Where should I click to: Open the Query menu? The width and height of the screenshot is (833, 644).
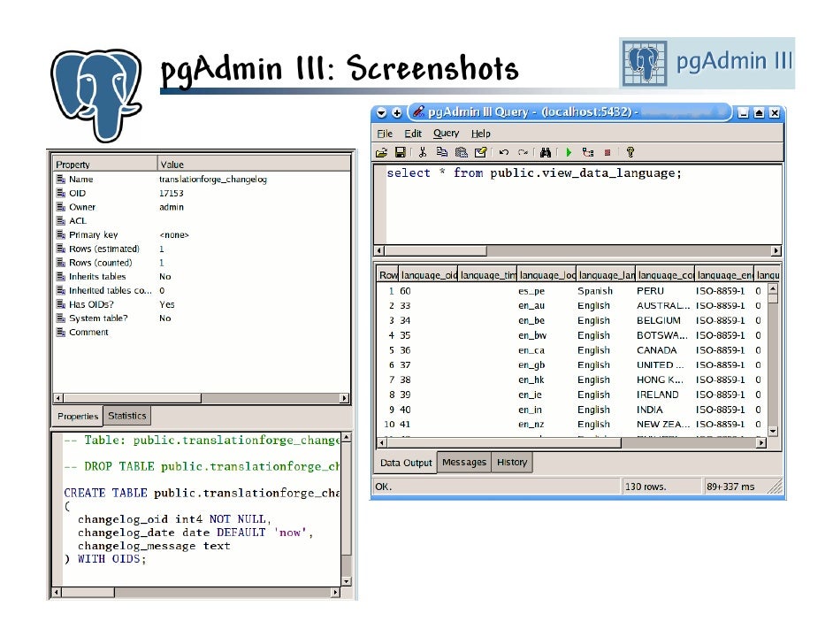click(446, 134)
